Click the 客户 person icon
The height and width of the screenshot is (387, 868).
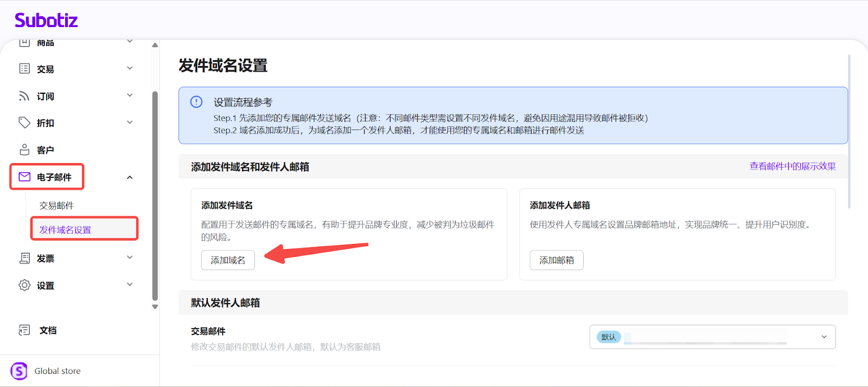click(x=24, y=150)
